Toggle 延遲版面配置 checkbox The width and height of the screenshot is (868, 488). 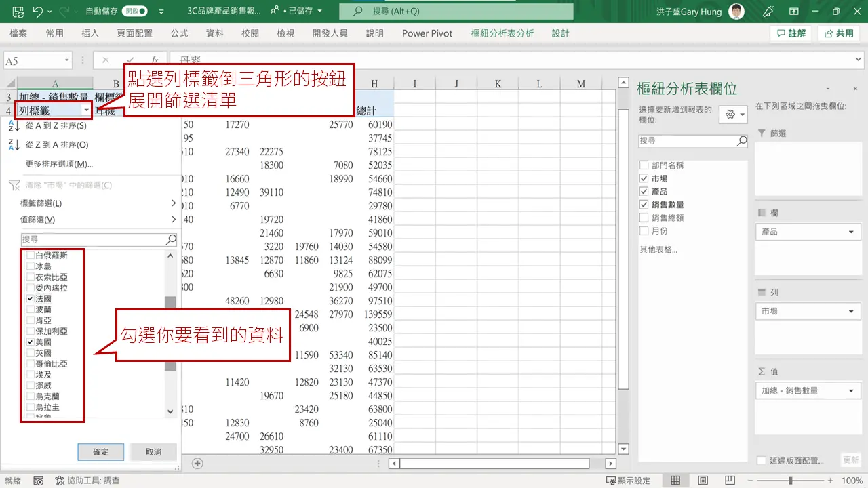(762, 461)
